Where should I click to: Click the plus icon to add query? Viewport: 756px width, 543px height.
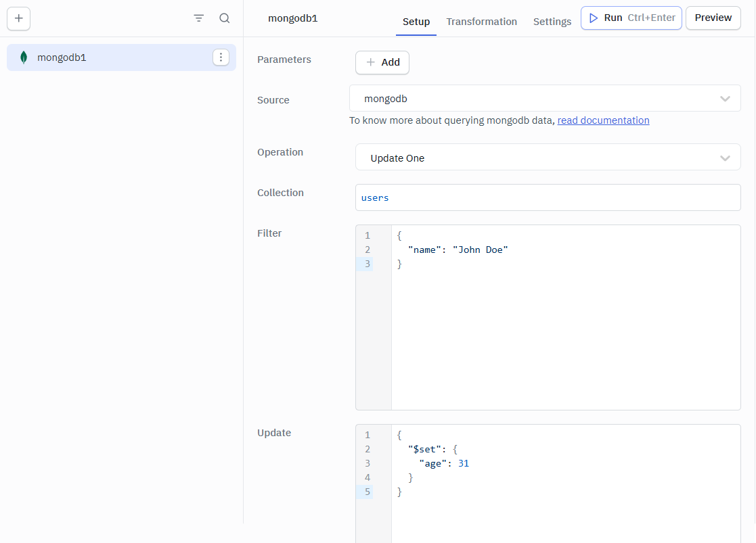click(x=18, y=18)
